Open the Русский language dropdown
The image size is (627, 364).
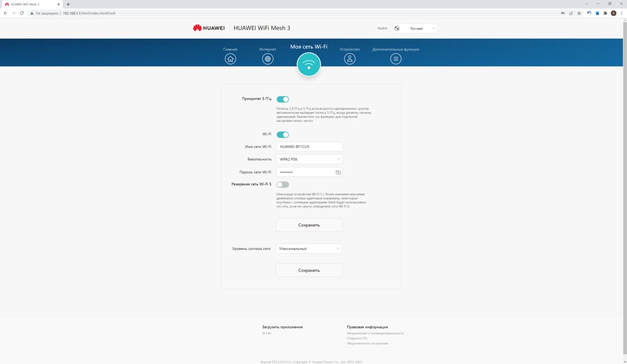click(415, 28)
